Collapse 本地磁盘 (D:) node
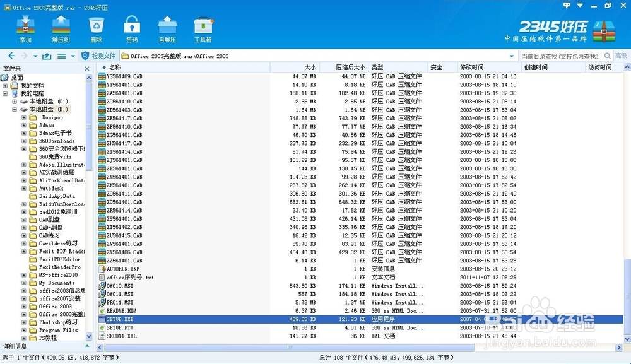 15,109
